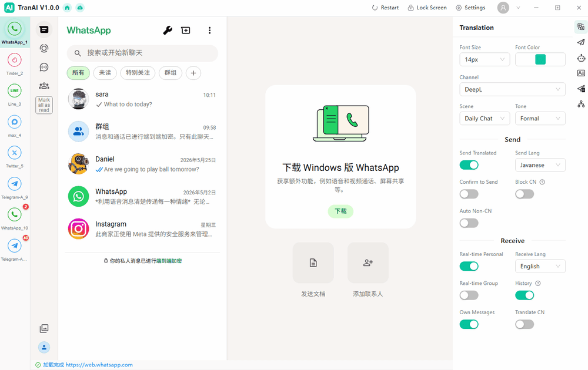Open WhatsApp chats list icon

[44, 29]
